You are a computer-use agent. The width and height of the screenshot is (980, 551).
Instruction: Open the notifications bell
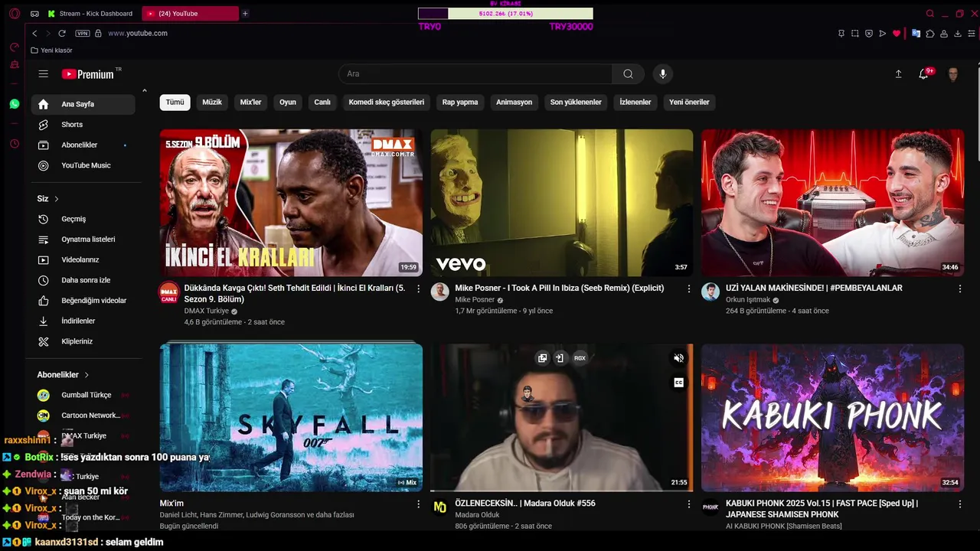click(924, 74)
